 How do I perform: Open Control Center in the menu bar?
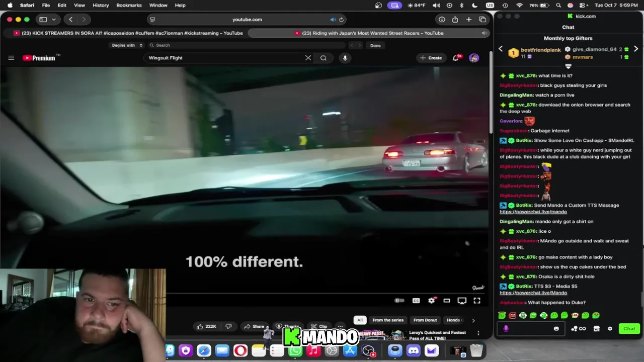581,5
